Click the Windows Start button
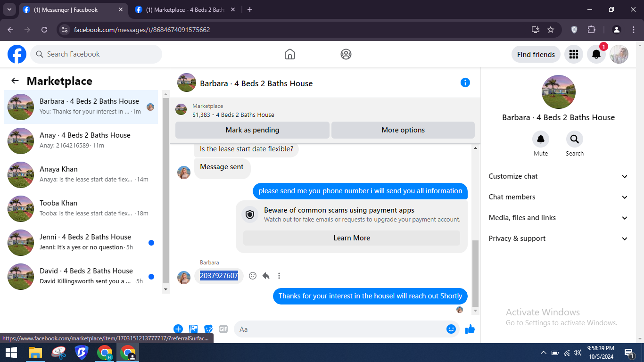The height and width of the screenshot is (362, 644). pyautogui.click(x=11, y=353)
